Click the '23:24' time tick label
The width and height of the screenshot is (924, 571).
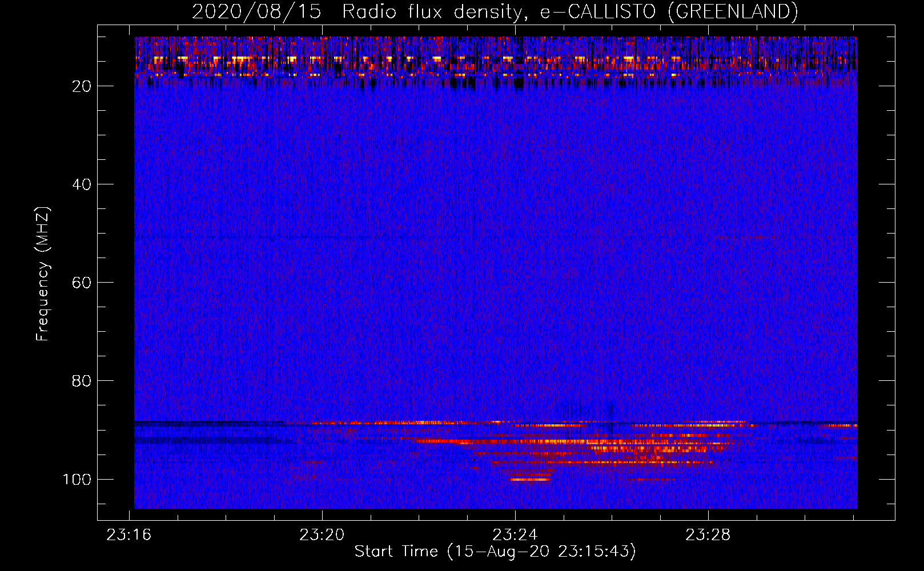click(x=515, y=535)
